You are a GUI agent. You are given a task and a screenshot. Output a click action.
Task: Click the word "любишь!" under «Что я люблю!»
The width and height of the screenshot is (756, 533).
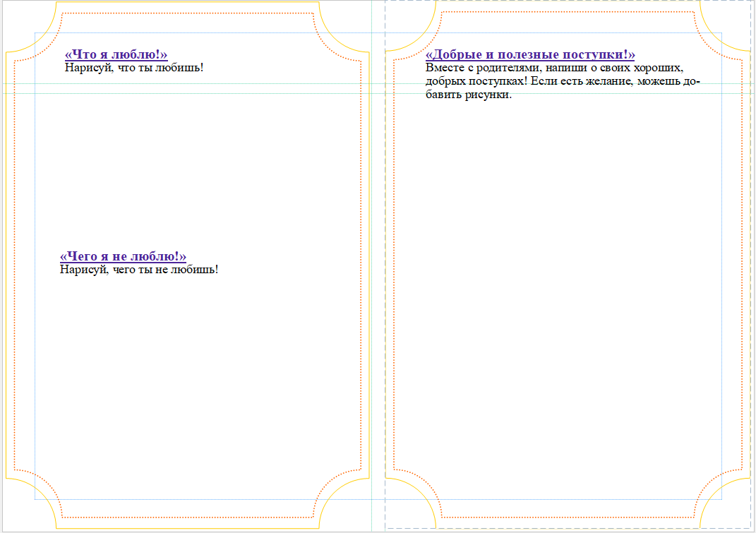pos(181,68)
